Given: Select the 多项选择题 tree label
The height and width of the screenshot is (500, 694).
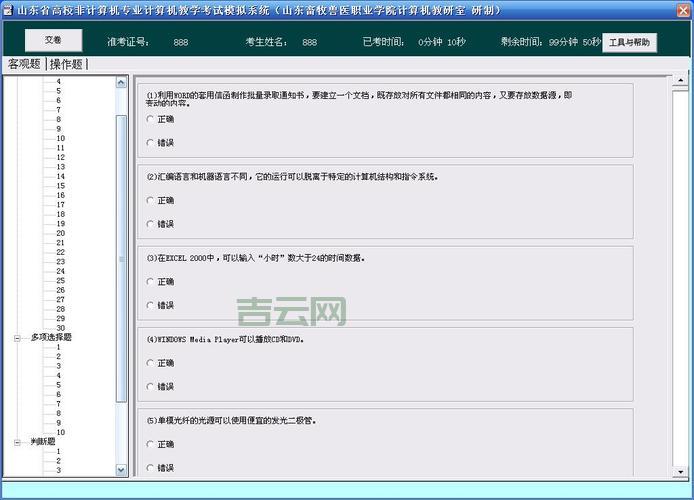Looking at the screenshot, I should (x=51, y=337).
